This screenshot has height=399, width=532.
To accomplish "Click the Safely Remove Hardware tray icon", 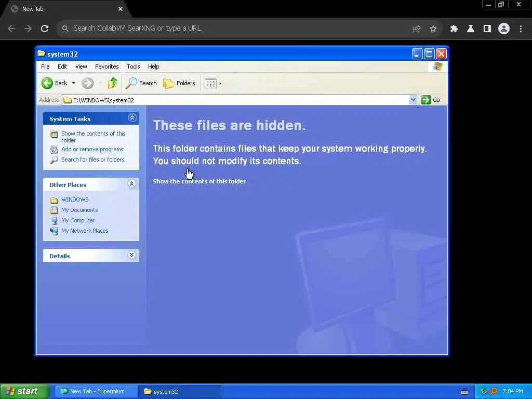I will click(484, 392).
